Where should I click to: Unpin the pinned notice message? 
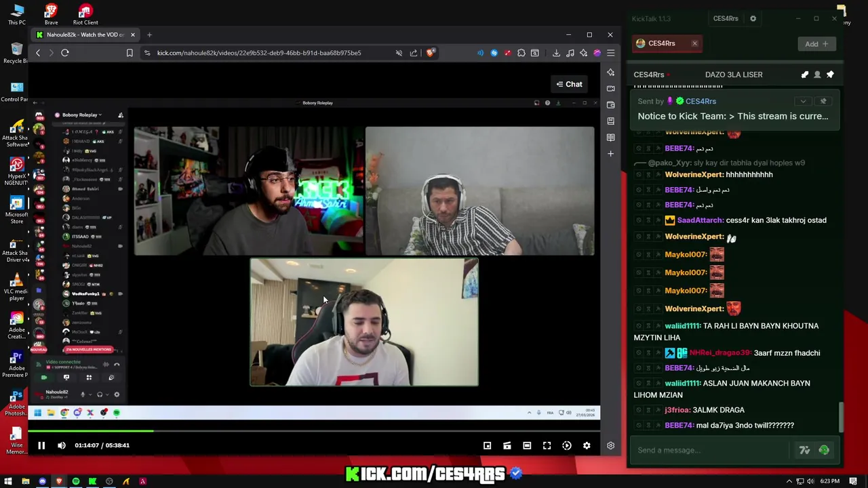click(823, 102)
